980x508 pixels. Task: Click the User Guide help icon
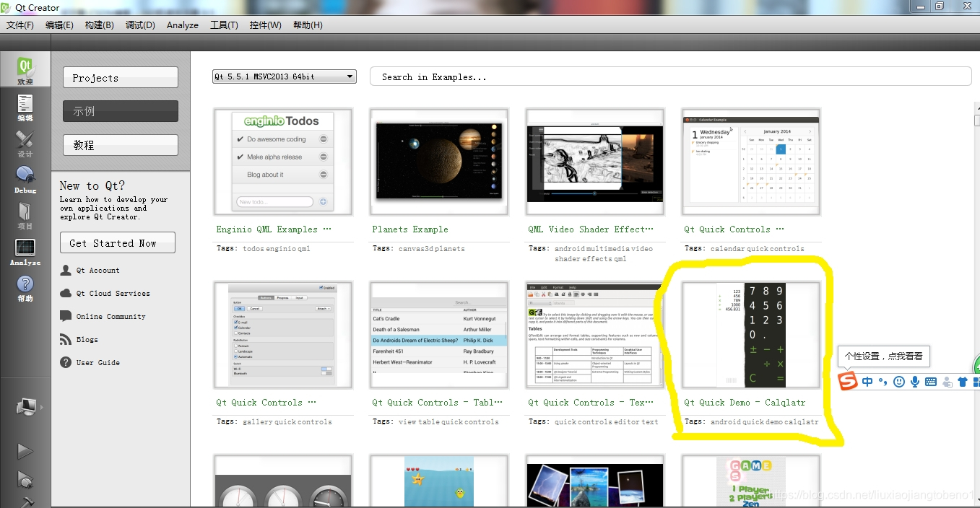click(66, 363)
